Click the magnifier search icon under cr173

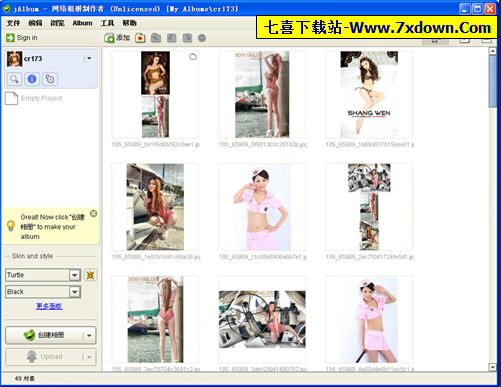(x=14, y=79)
